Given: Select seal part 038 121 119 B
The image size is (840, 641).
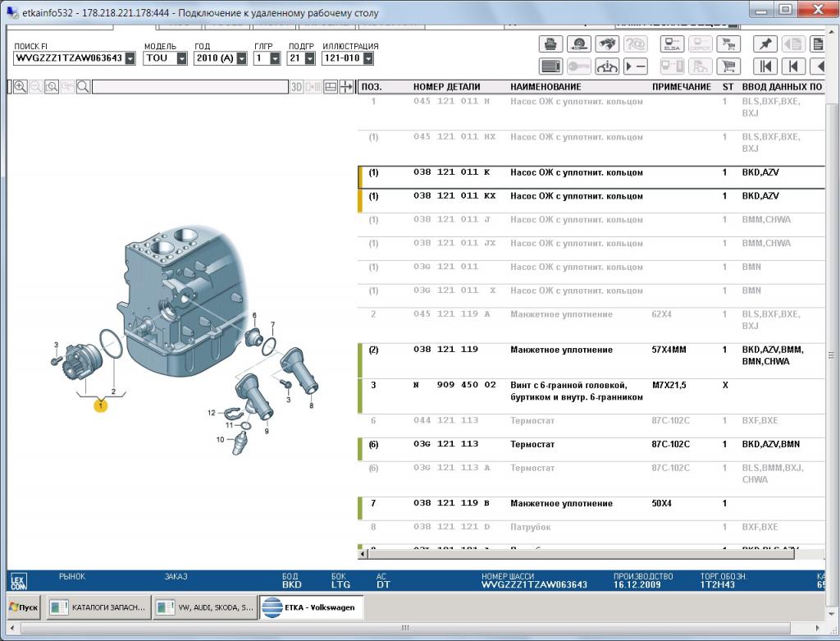Looking at the screenshot, I should point(591,508).
